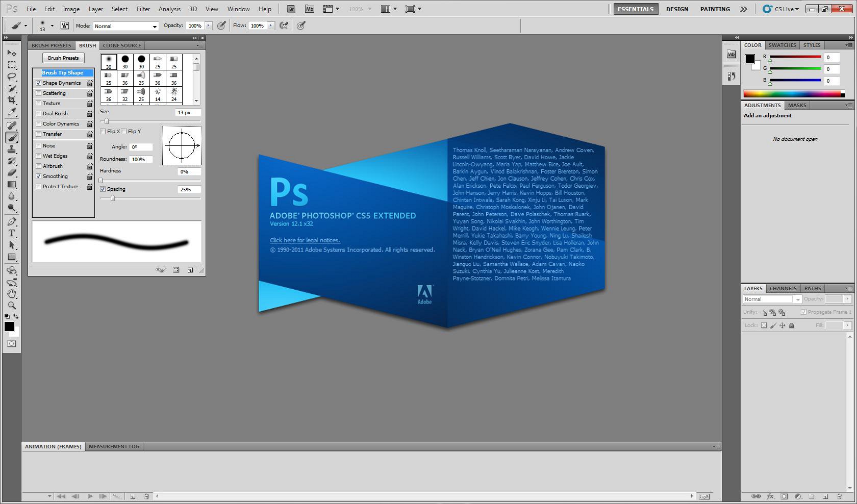Select the Crop tool
Image resolution: width=857 pixels, height=504 pixels.
(x=12, y=100)
